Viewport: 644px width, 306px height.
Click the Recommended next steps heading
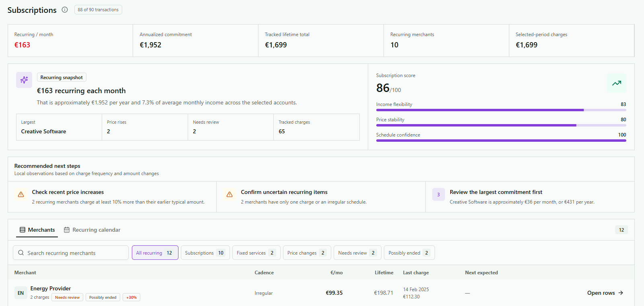click(x=47, y=166)
